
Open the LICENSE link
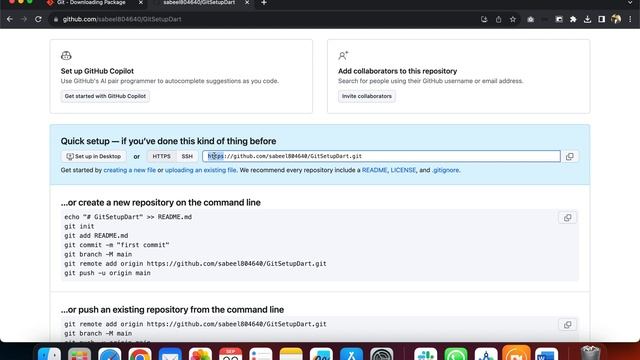[x=403, y=170]
